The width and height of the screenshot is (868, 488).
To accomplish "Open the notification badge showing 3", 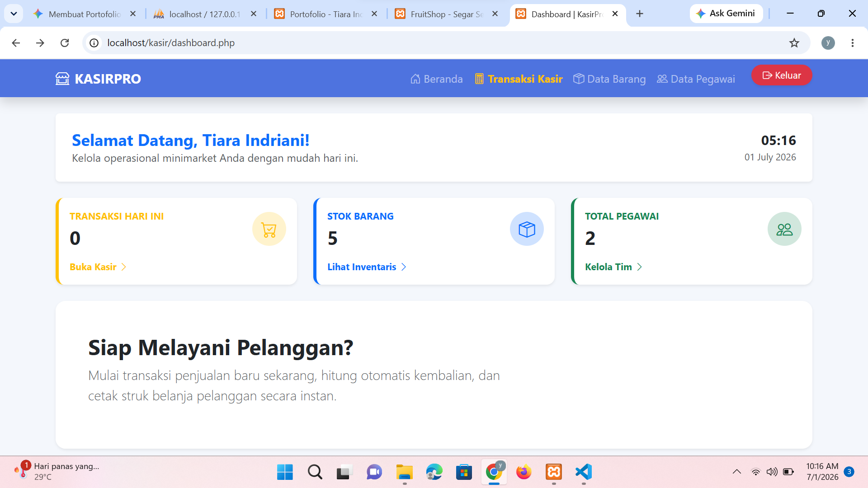I will tap(849, 472).
